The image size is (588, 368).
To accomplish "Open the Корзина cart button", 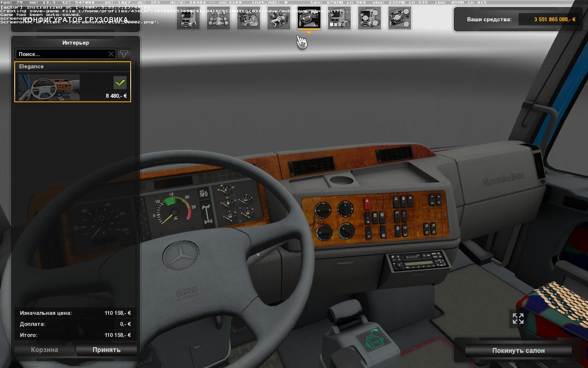I will [45, 350].
